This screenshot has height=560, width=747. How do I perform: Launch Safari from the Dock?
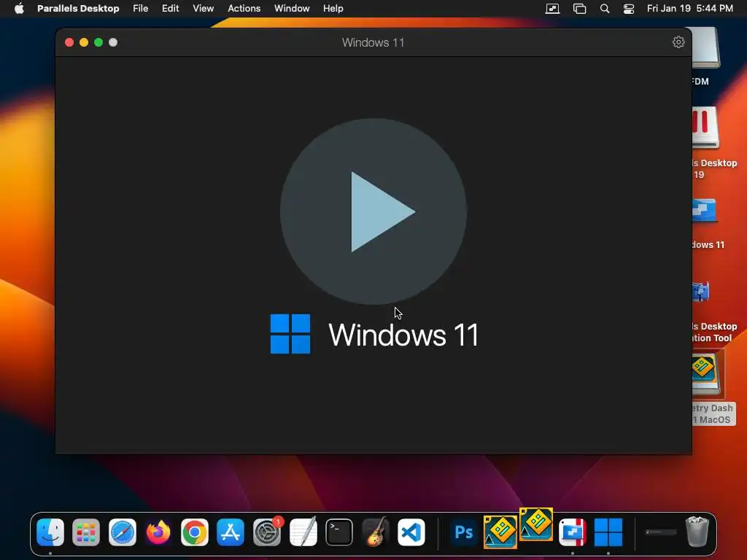123,532
